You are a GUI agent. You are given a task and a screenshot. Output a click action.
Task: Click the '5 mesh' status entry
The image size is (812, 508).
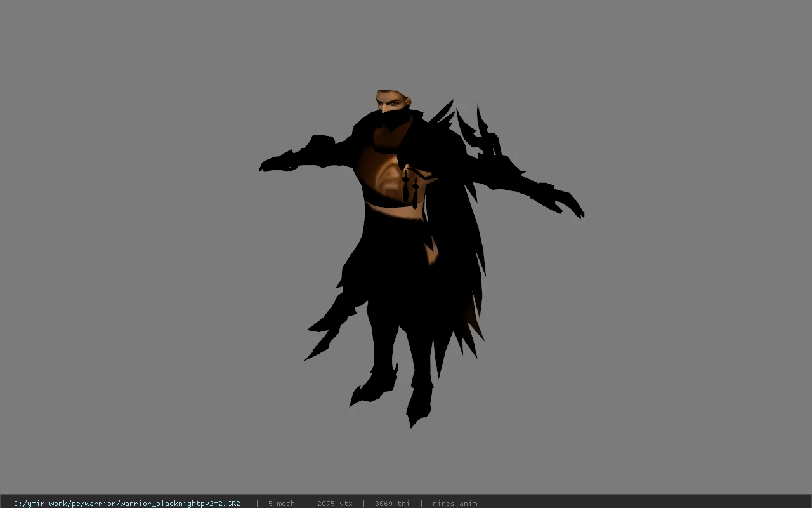tap(281, 504)
